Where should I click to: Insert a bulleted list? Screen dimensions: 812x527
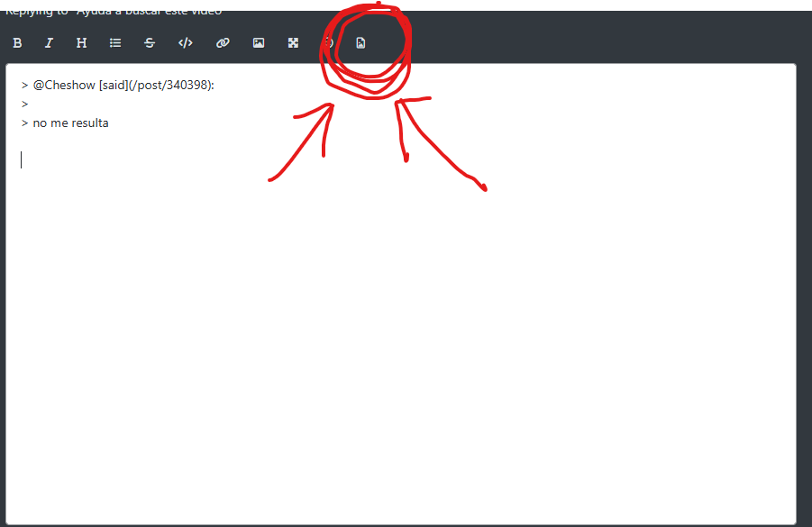pyautogui.click(x=115, y=43)
